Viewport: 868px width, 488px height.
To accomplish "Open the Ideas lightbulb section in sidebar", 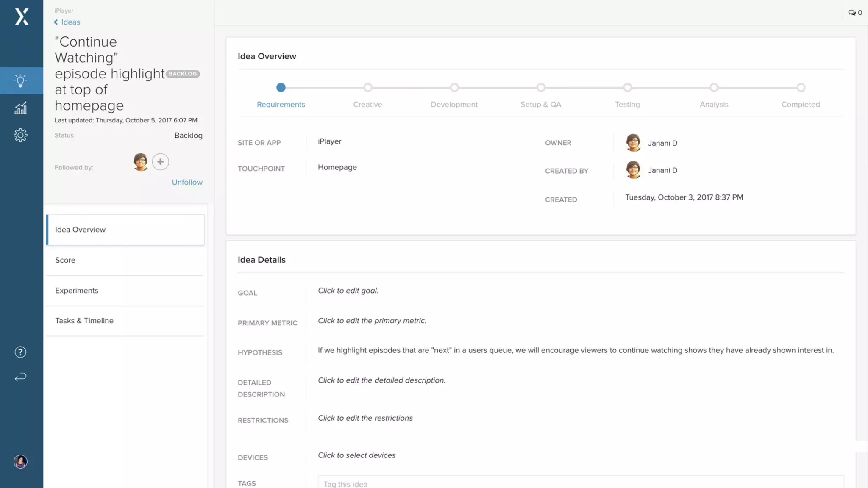I will point(20,80).
